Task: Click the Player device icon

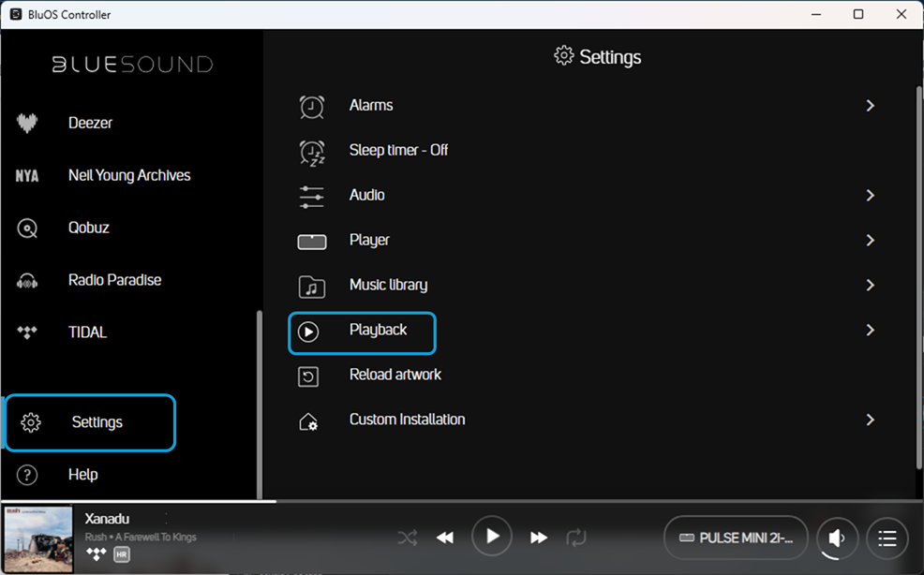Action: (312, 242)
